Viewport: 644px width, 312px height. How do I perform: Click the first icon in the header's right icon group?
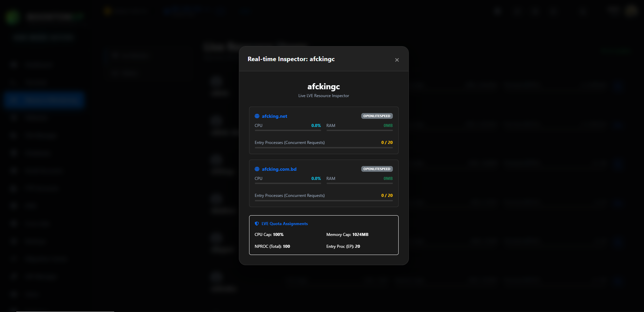(497, 11)
